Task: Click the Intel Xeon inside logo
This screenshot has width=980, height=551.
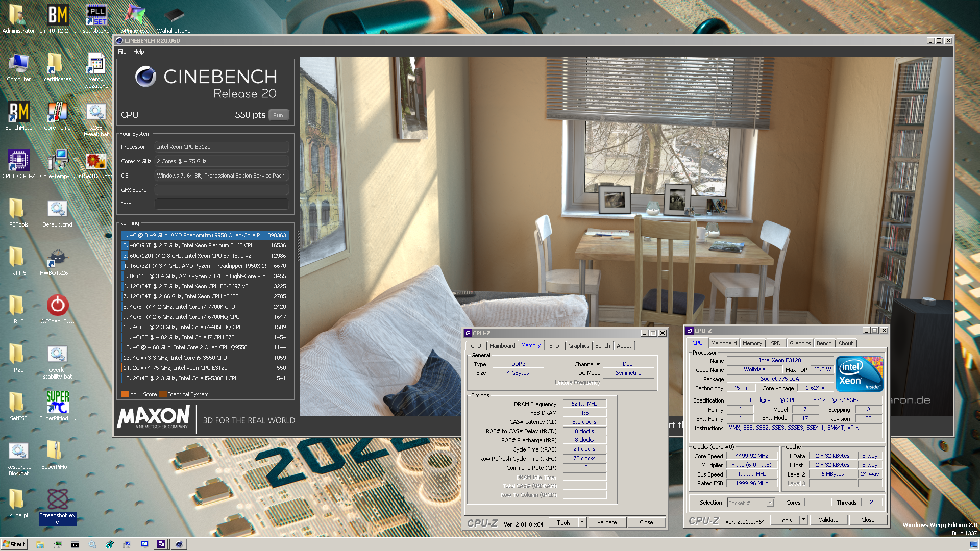Action: point(860,374)
